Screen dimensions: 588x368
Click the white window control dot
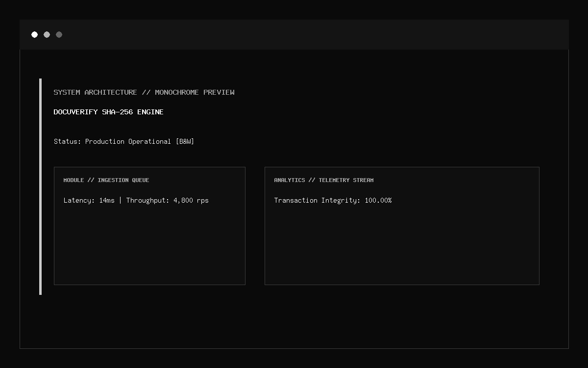(34, 34)
